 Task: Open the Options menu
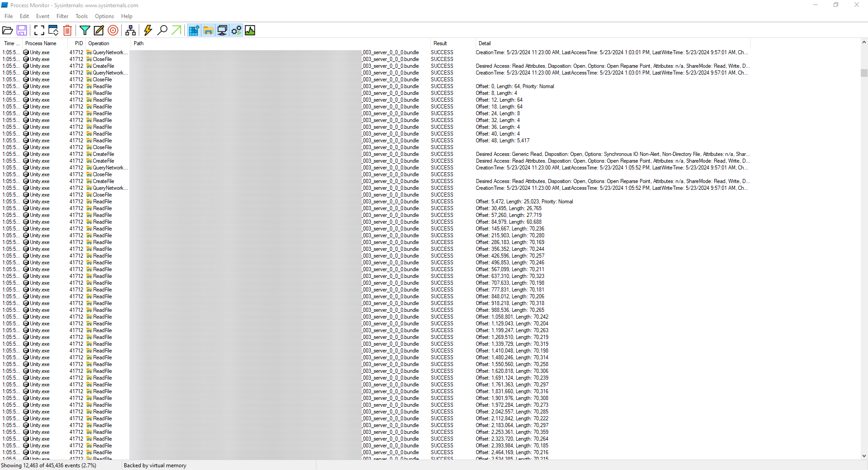pos(104,16)
